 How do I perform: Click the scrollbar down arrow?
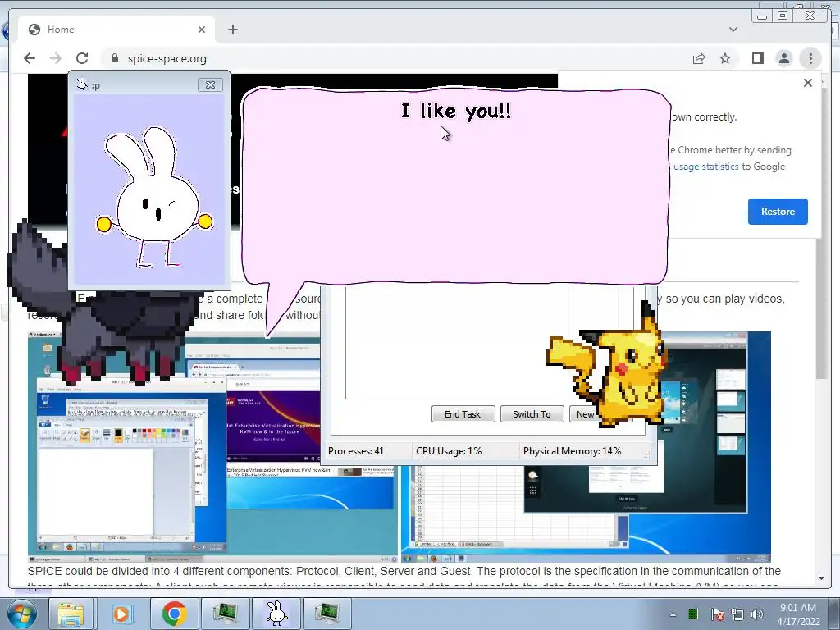821,578
